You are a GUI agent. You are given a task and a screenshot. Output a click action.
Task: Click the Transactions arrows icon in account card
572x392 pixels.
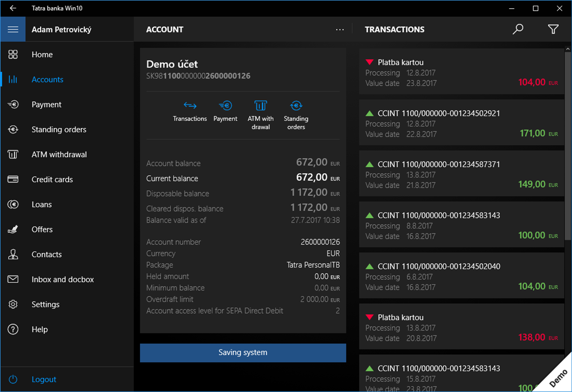pos(190,106)
